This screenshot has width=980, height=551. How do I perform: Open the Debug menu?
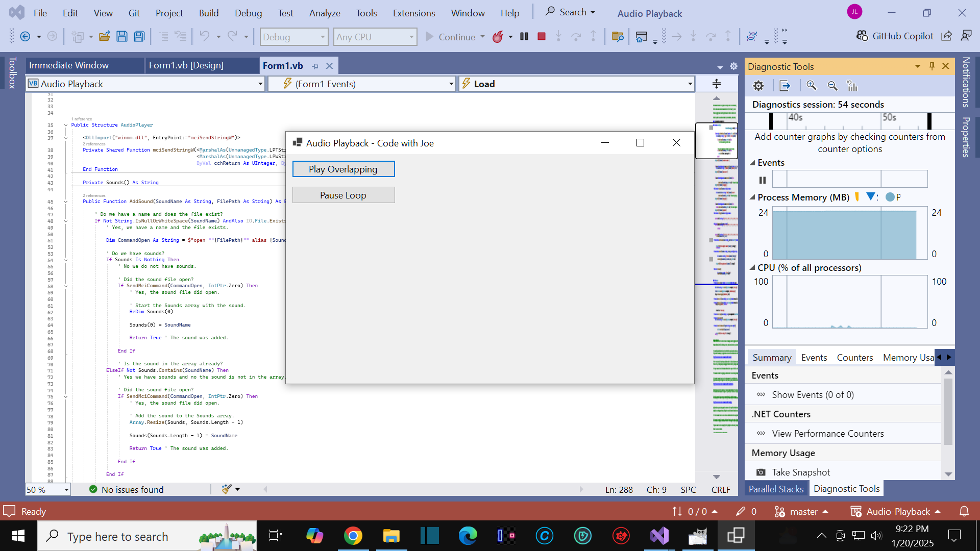click(248, 13)
